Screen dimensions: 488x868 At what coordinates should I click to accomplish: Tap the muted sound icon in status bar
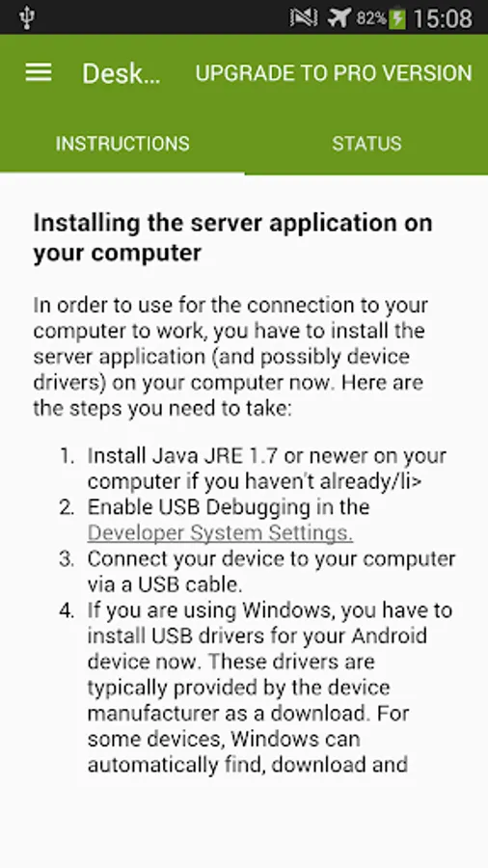pyautogui.click(x=304, y=17)
